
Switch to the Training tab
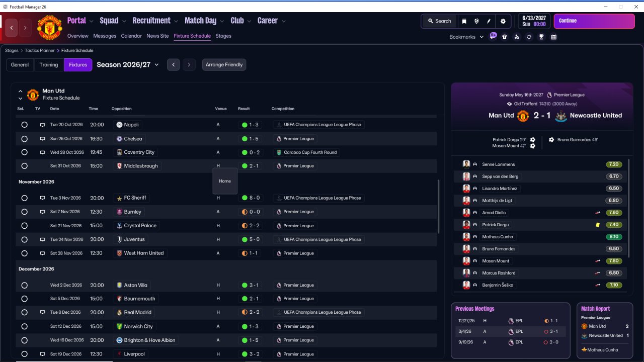click(49, 65)
